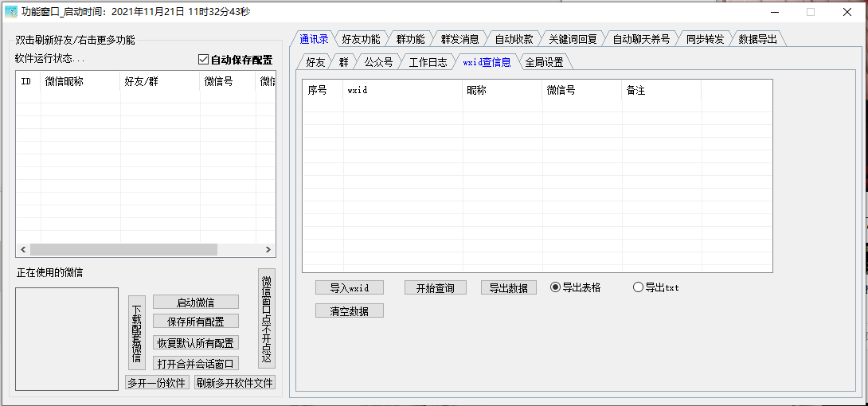Click the right scroll arrow of the friends list

pyautogui.click(x=268, y=249)
